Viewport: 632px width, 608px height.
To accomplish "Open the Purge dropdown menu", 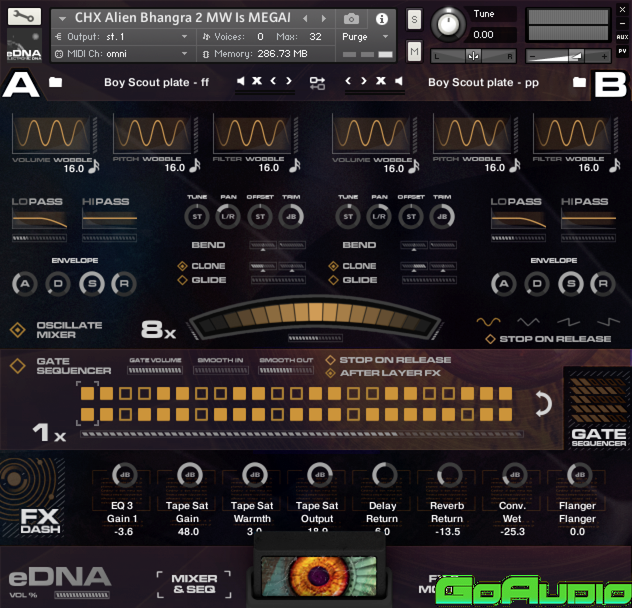I will point(385,37).
